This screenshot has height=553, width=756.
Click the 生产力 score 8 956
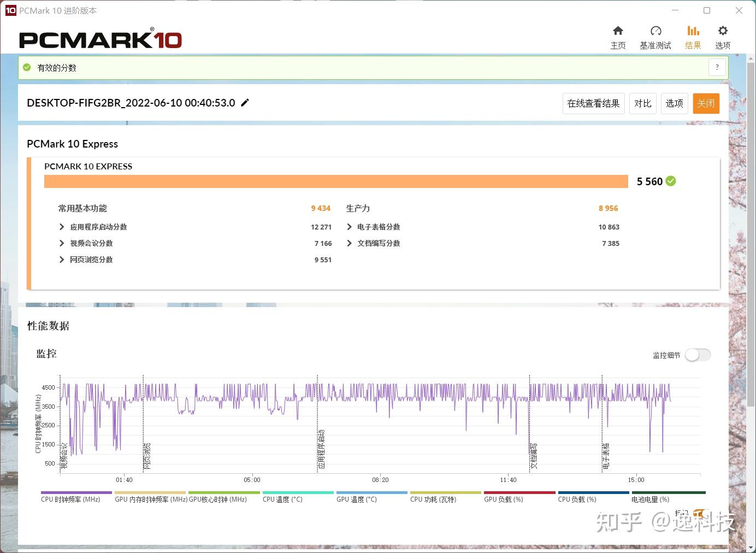pos(608,208)
